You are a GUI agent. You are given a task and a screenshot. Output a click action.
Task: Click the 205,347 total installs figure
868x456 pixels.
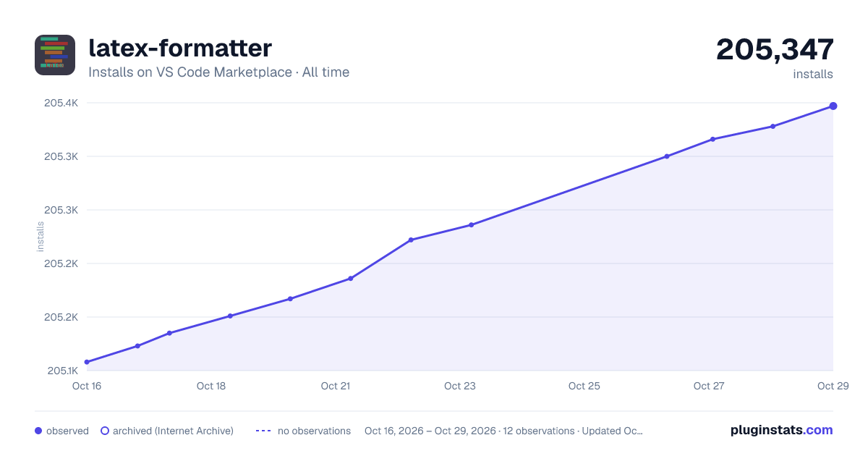click(x=775, y=49)
